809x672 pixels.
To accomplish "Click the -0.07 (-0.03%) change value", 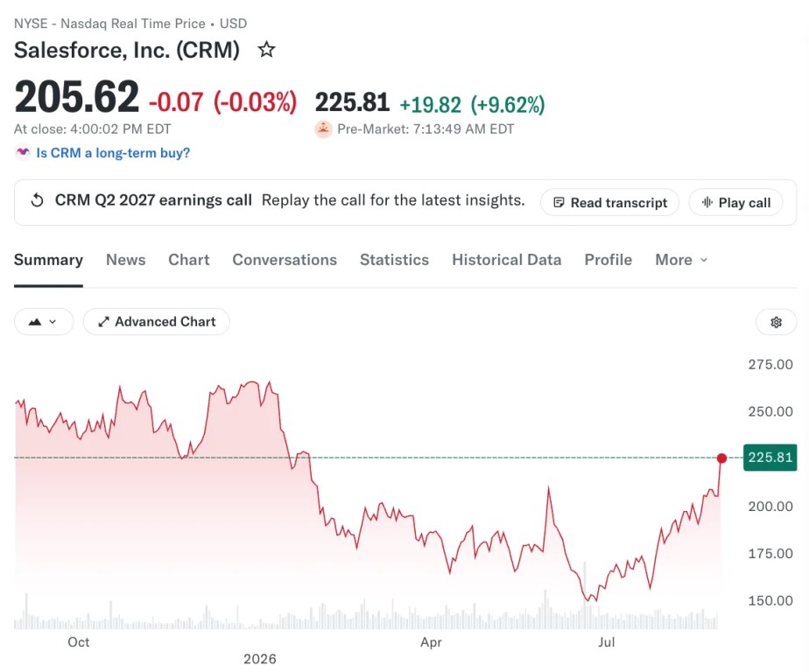I will (223, 102).
